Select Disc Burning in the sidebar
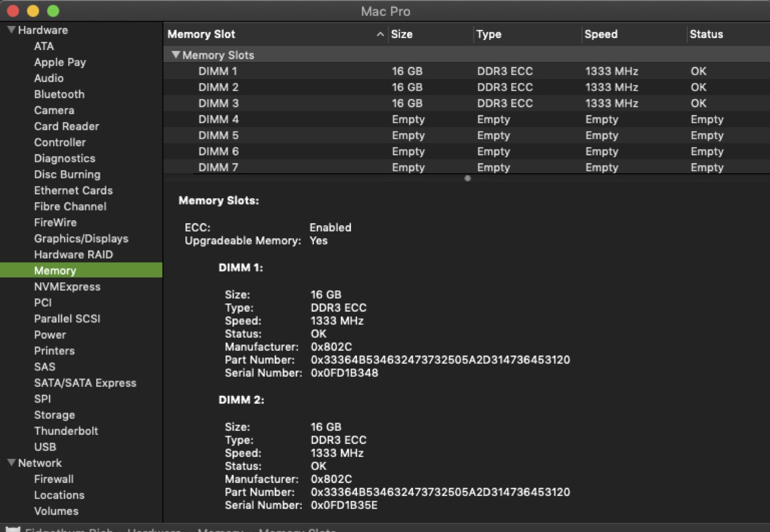770x532 pixels. pyautogui.click(x=67, y=174)
